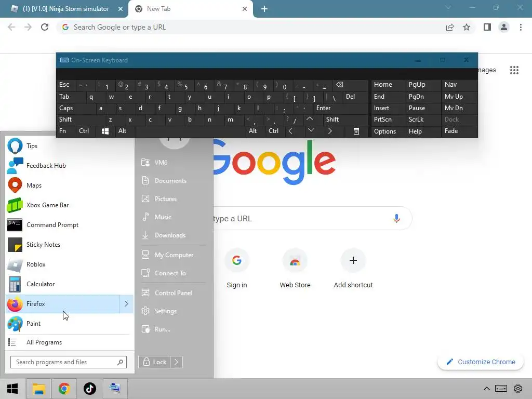Launch Xbox Game Bar
Screen dimensions: 532x399
tap(69, 205)
